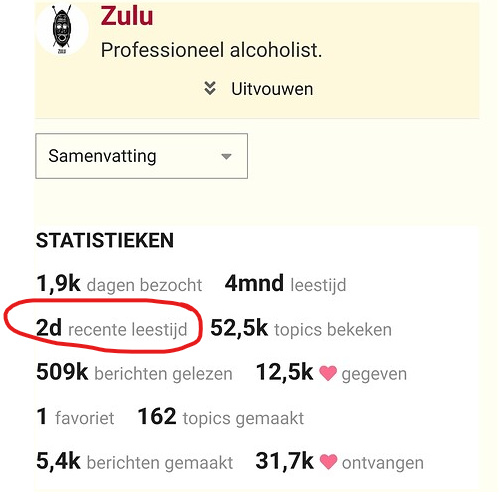Click the pink heart next to ontvangen

coord(329,462)
